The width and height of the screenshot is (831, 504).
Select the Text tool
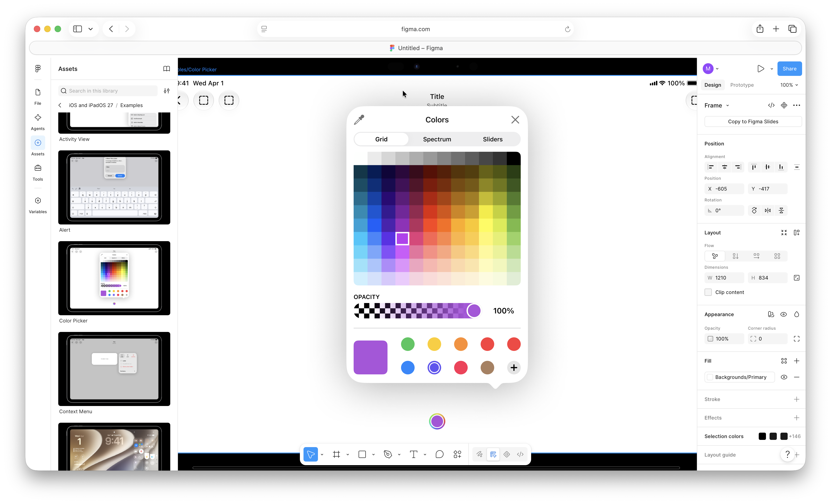pyautogui.click(x=413, y=454)
